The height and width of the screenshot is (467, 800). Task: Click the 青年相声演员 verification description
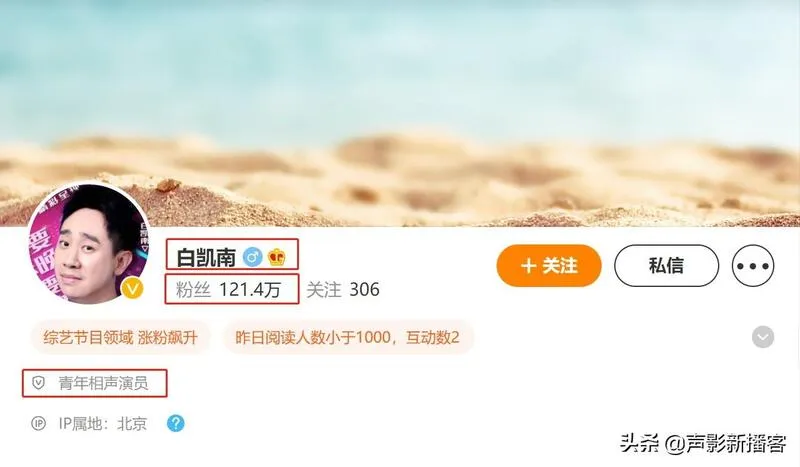pyautogui.click(x=103, y=383)
